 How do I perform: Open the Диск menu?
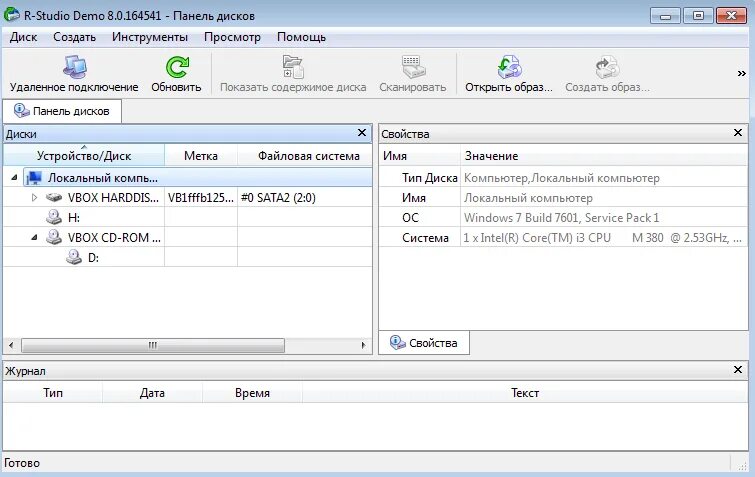[23, 37]
